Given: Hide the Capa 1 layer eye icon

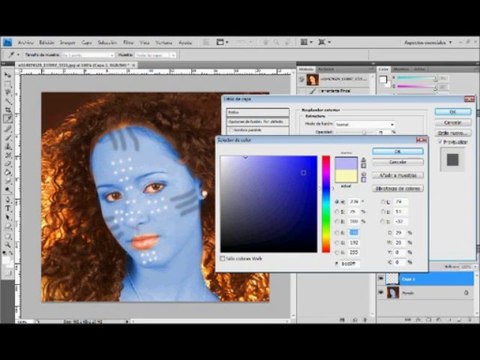Looking at the screenshot, I should pos(381,278).
